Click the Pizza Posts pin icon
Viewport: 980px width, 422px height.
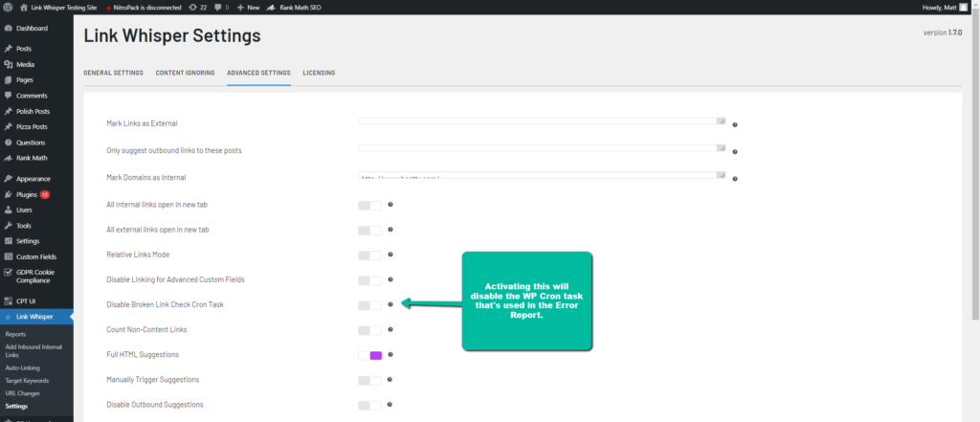coord(8,127)
